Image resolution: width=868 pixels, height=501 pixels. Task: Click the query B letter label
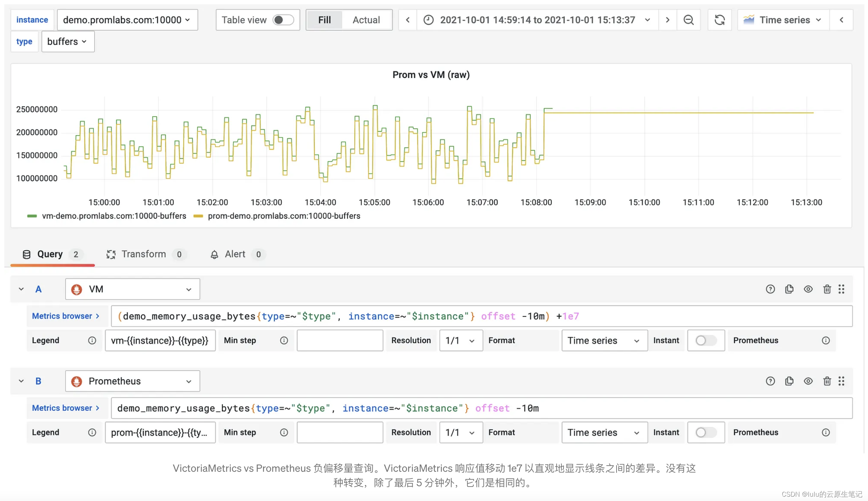[x=38, y=381]
